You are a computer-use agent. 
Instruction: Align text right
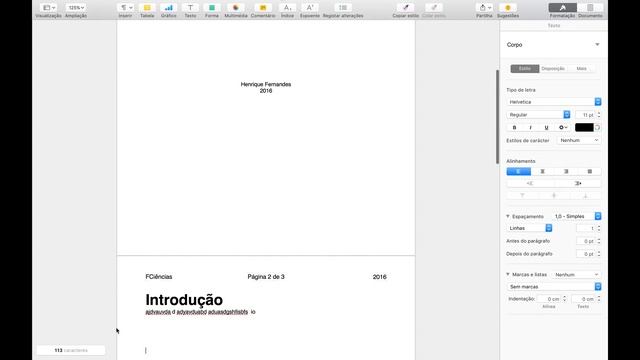coord(566,171)
